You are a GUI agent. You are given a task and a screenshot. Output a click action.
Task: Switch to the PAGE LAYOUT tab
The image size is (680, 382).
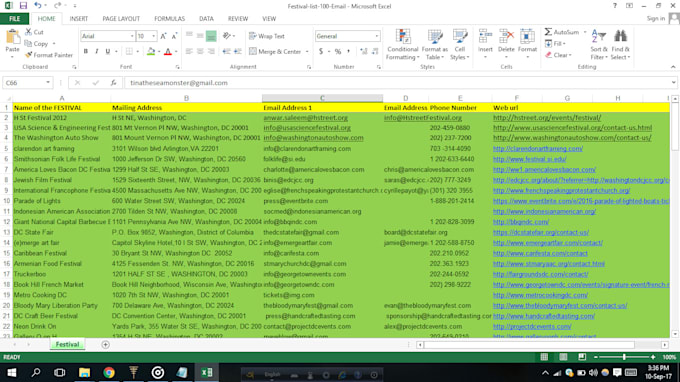pos(121,19)
